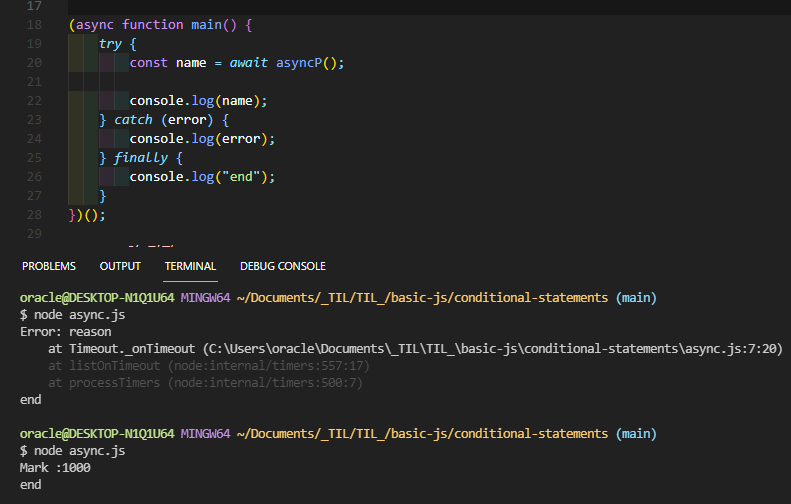Click line number 18 in gutter
The height and width of the screenshot is (504, 791).
coord(34,25)
